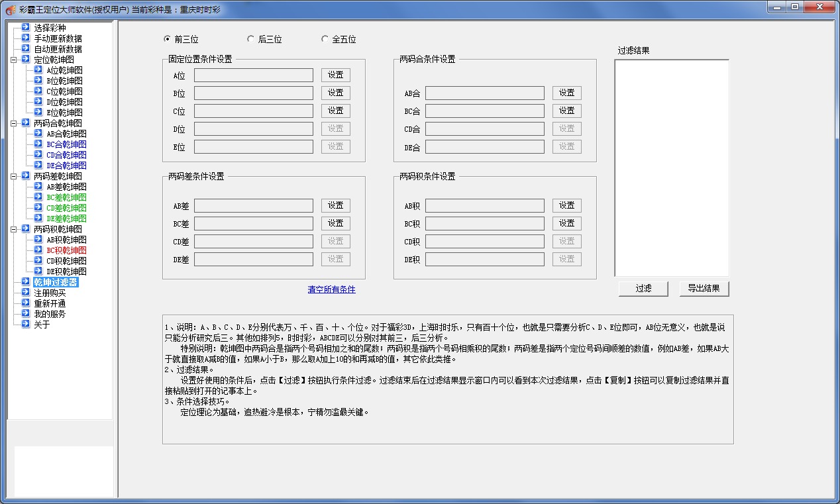The image size is (840, 504).
Task: Select the 全五位 radio button
Action: point(325,39)
